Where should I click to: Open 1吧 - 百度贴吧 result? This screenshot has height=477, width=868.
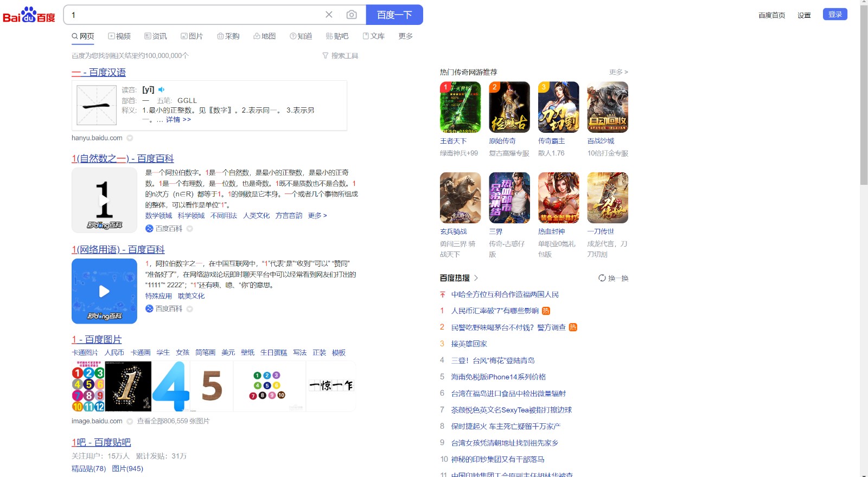tap(101, 442)
